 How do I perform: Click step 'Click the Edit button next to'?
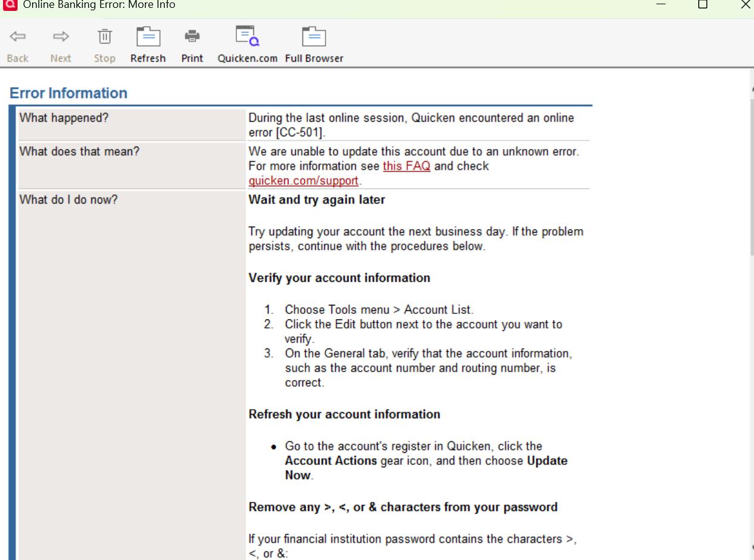coord(424,332)
